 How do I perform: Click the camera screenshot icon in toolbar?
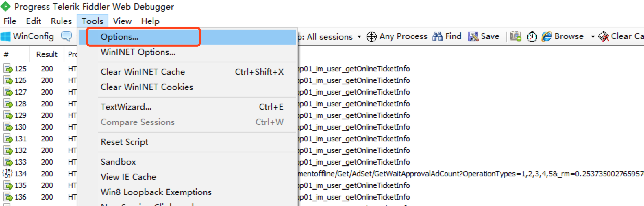[516, 36]
